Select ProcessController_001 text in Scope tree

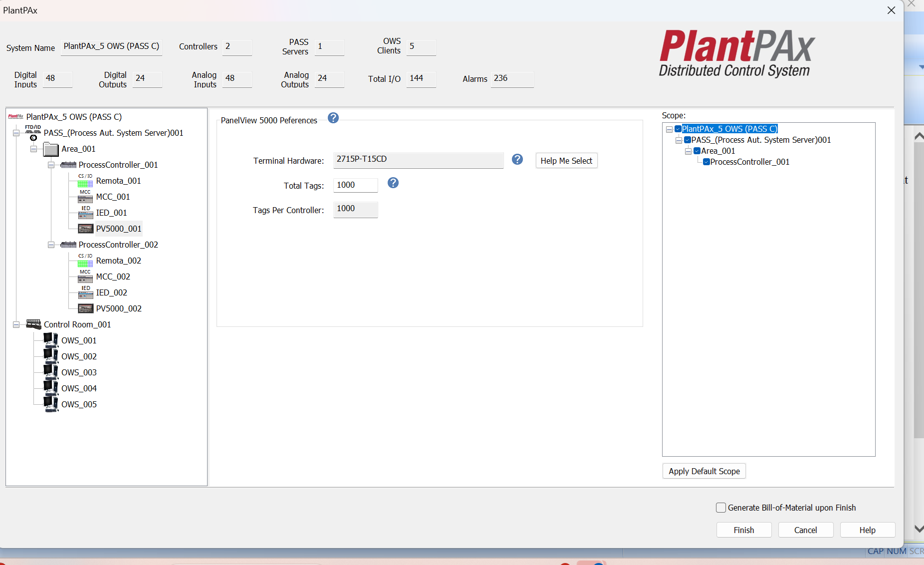coord(750,162)
